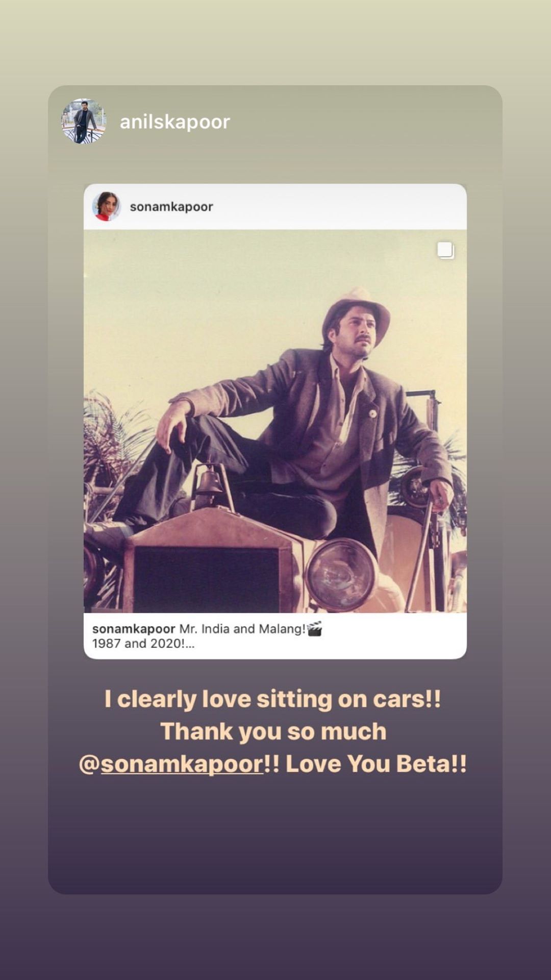Open sonamkapoor's avatar in the embedded post
Screen dimensions: 551x980
pyautogui.click(x=106, y=206)
